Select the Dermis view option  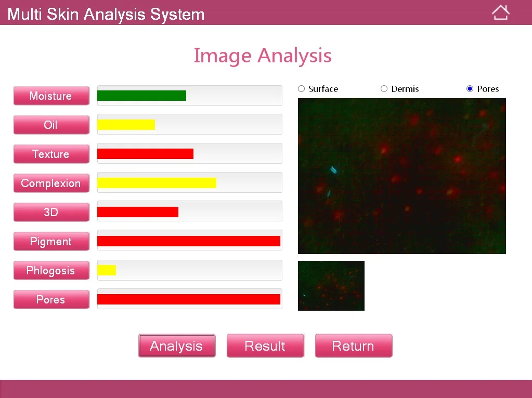pos(384,89)
